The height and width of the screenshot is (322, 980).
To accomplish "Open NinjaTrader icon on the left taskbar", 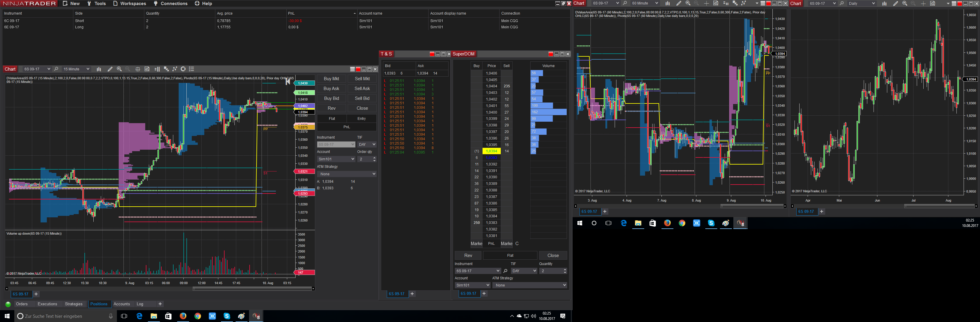I will [x=256, y=316].
